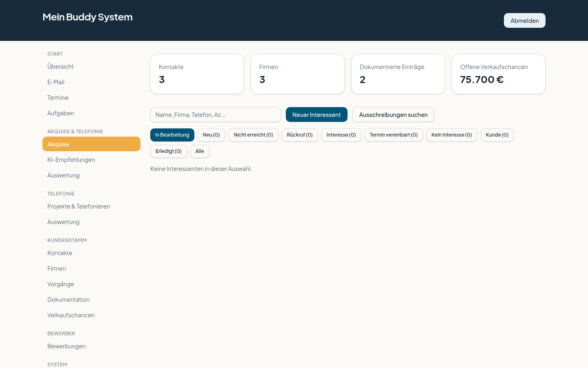The image size is (588, 368).
Task: Open Auswertung directly below Projekte & Telefonieren
Action: click(x=91, y=222)
